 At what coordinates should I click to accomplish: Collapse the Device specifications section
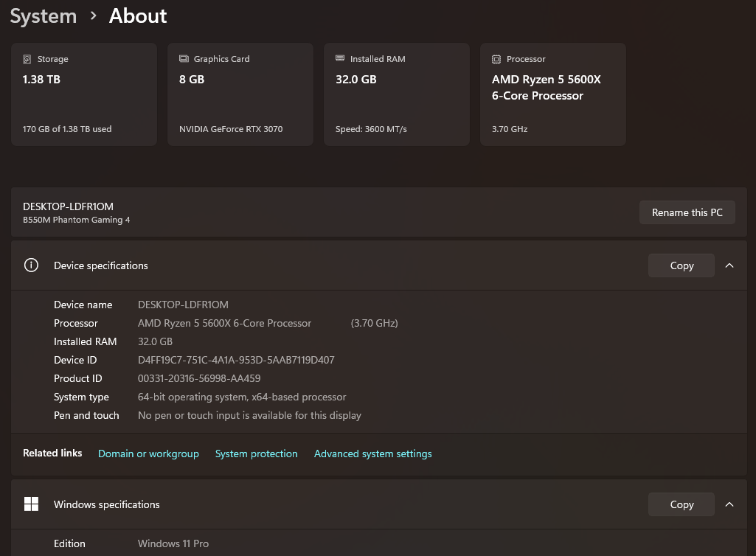point(729,265)
